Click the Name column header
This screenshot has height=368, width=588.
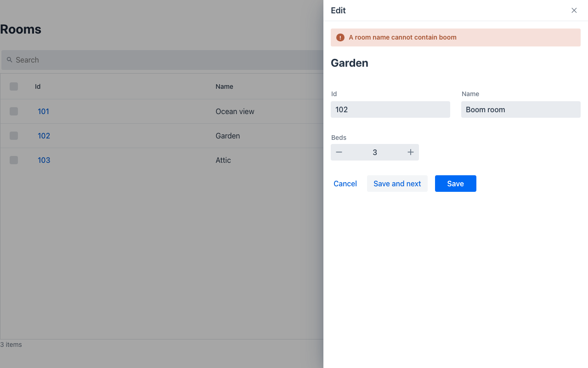coord(224,86)
